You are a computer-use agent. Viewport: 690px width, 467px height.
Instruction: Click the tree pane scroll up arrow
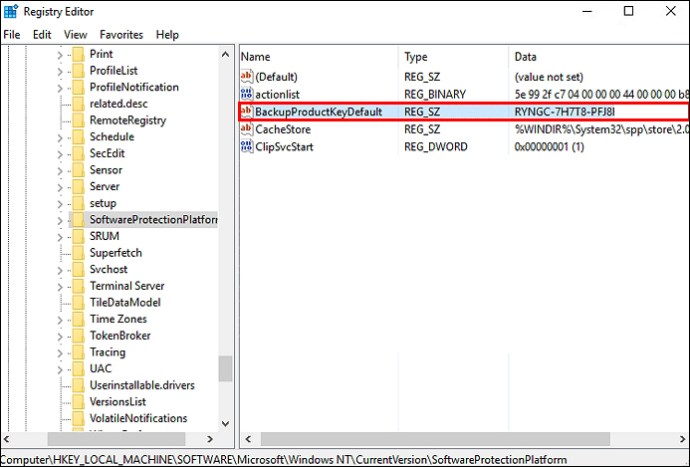click(225, 55)
